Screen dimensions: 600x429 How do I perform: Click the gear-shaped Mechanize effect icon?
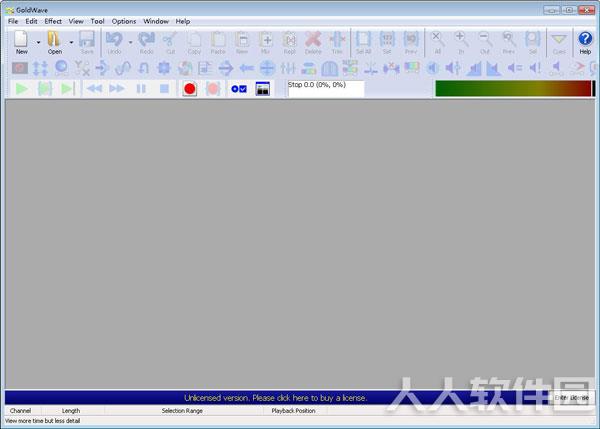pos(164,68)
